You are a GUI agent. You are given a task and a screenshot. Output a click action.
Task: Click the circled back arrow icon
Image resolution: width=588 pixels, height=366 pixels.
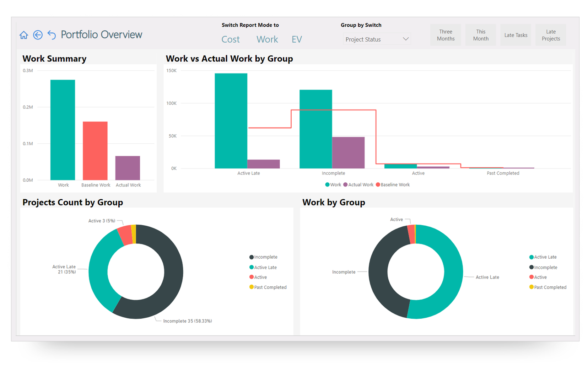(38, 35)
